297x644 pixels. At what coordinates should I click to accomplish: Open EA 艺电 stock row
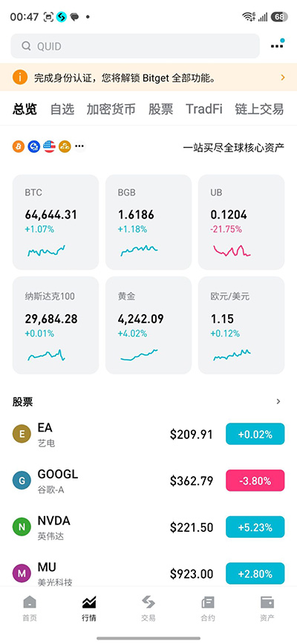coord(148,435)
